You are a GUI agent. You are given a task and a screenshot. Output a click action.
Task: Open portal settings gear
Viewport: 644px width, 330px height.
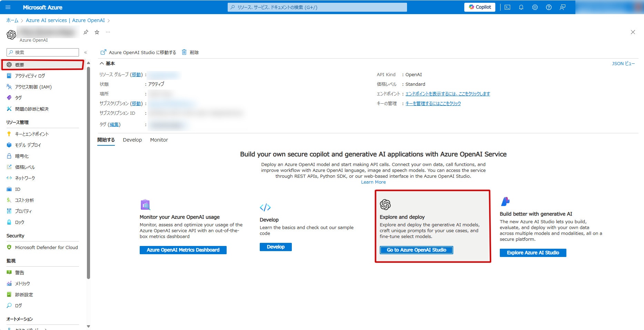[535, 7]
